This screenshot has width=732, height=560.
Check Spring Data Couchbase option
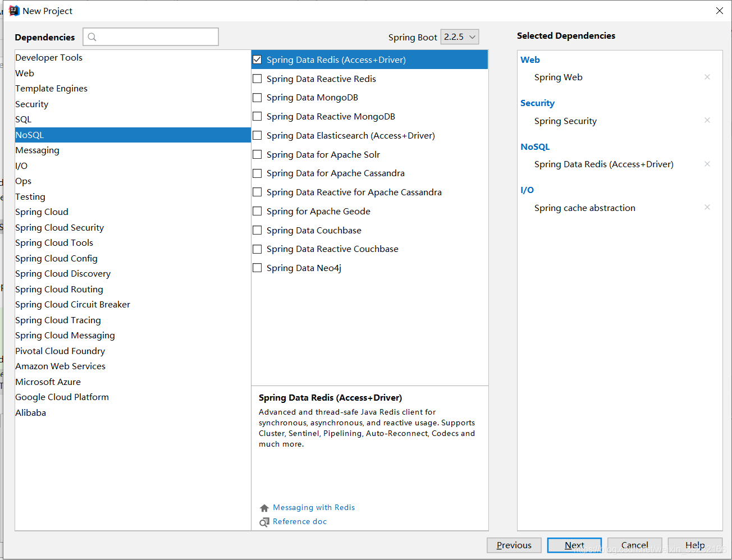pos(257,230)
